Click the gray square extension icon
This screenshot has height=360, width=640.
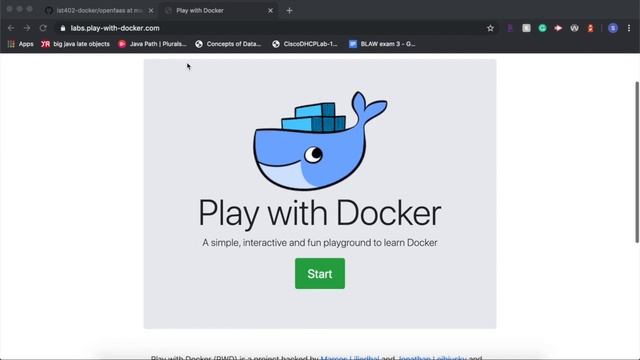[527, 28]
